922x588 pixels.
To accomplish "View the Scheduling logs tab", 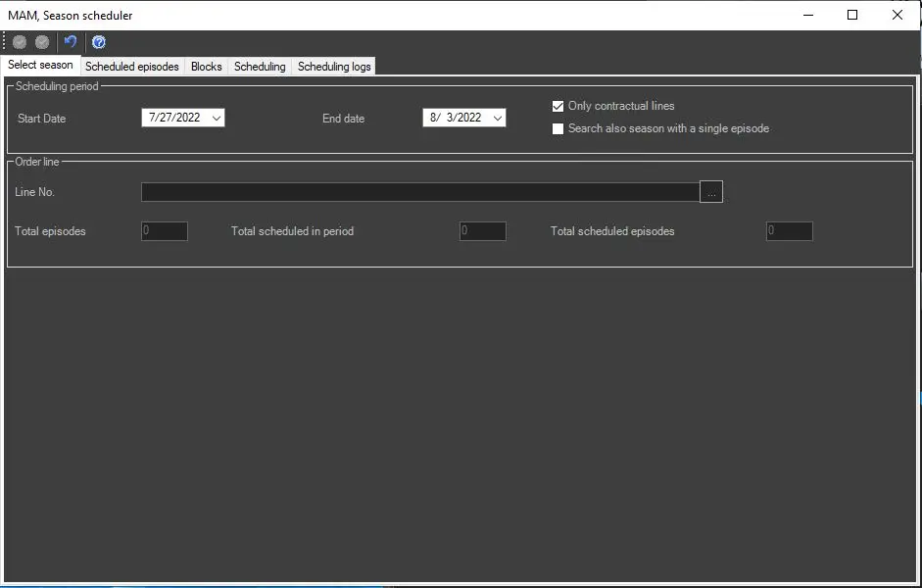I will click(x=334, y=67).
